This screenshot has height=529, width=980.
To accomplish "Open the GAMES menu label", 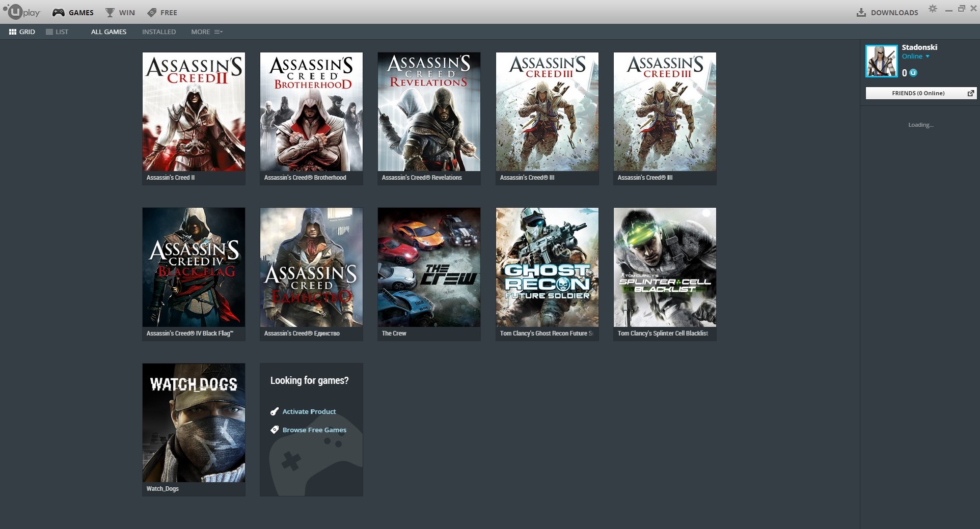I will pos(81,13).
